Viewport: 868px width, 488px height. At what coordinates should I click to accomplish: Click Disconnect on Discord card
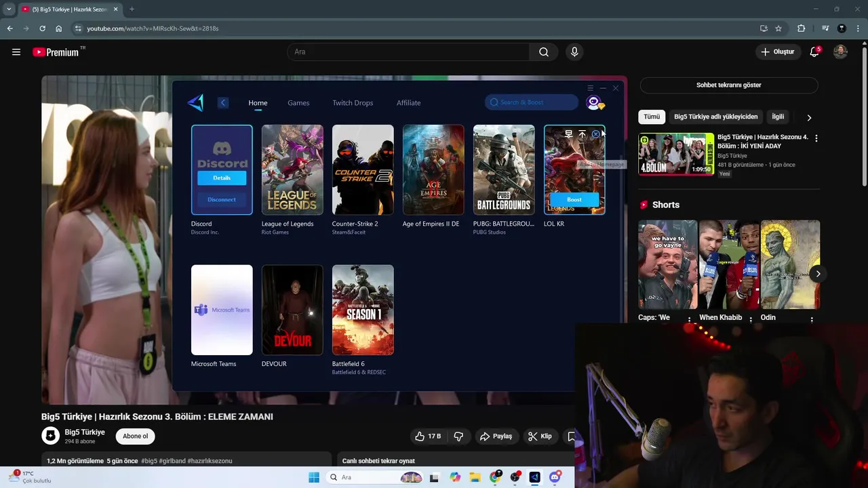click(x=222, y=199)
